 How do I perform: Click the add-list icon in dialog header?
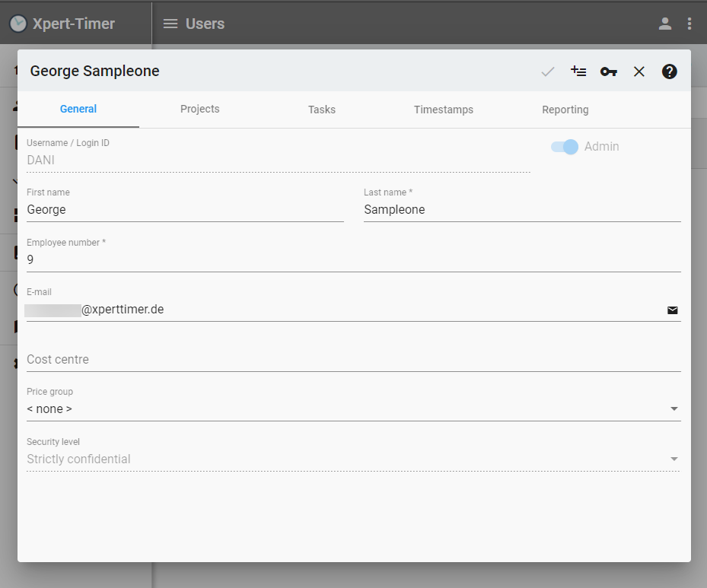pyautogui.click(x=578, y=72)
